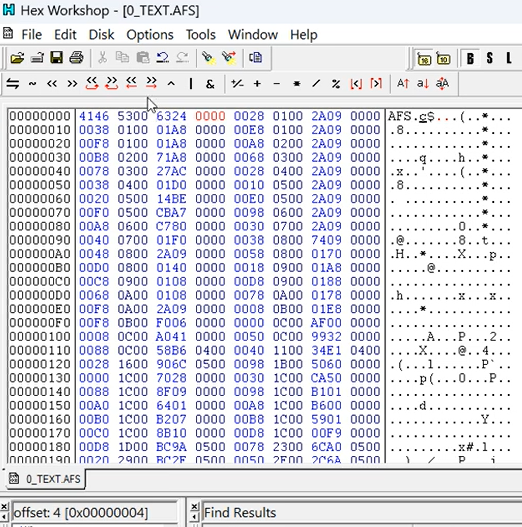Select the S (short) data size button
The height and width of the screenshot is (527, 522).
490,59
